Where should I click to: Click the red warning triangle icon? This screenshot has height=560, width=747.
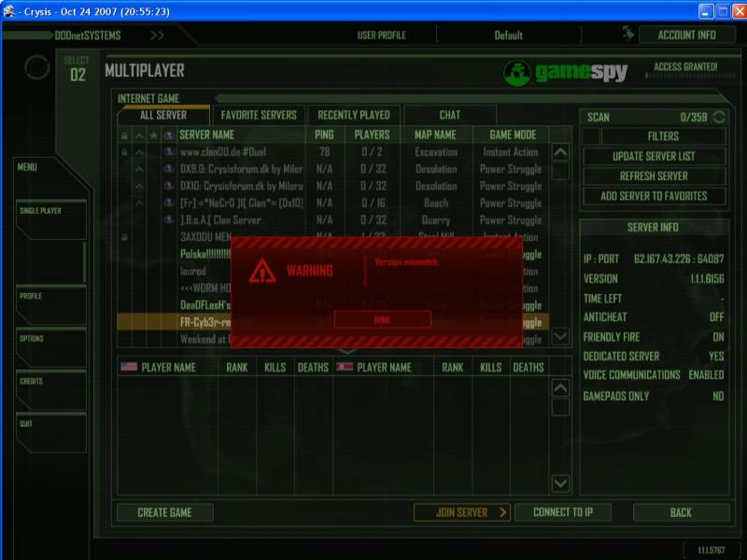pos(262,272)
